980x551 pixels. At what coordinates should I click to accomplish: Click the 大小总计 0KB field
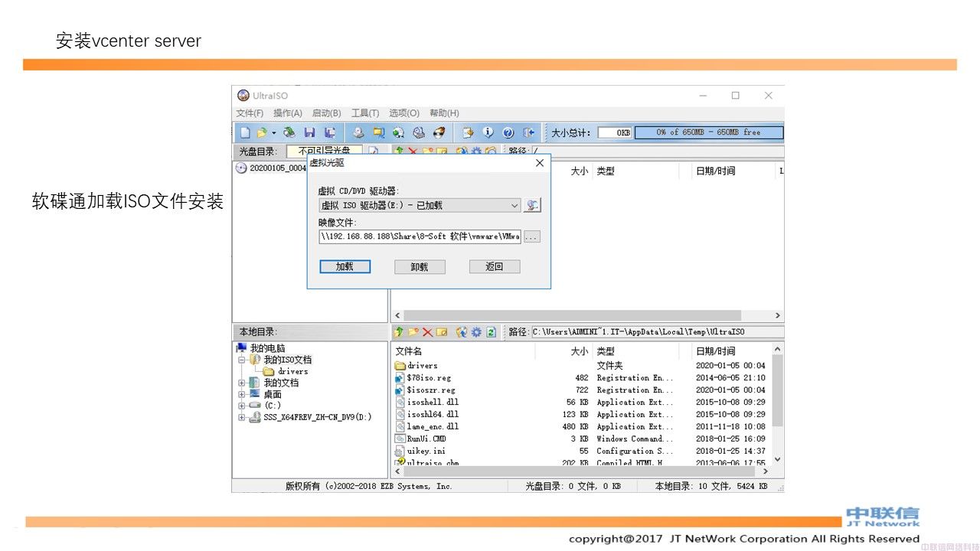tap(614, 132)
